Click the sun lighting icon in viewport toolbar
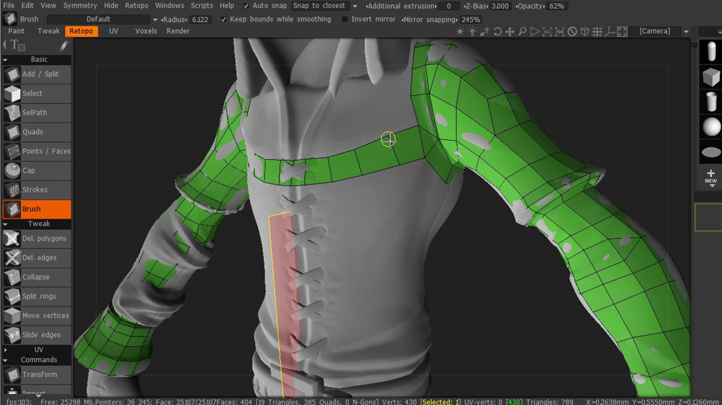This screenshot has width=722, height=405. (460, 31)
